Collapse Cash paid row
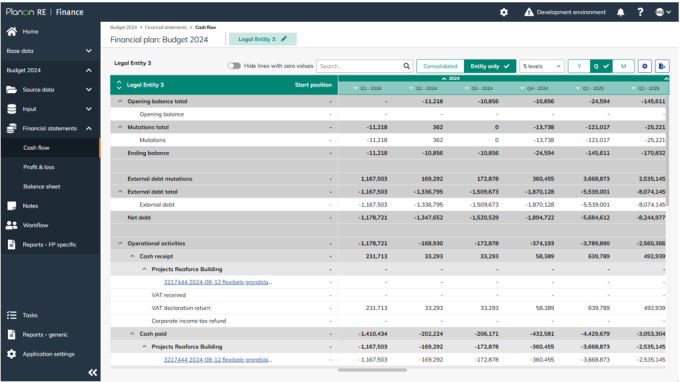Screen dimensions: 680x382 tap(132, 334)
